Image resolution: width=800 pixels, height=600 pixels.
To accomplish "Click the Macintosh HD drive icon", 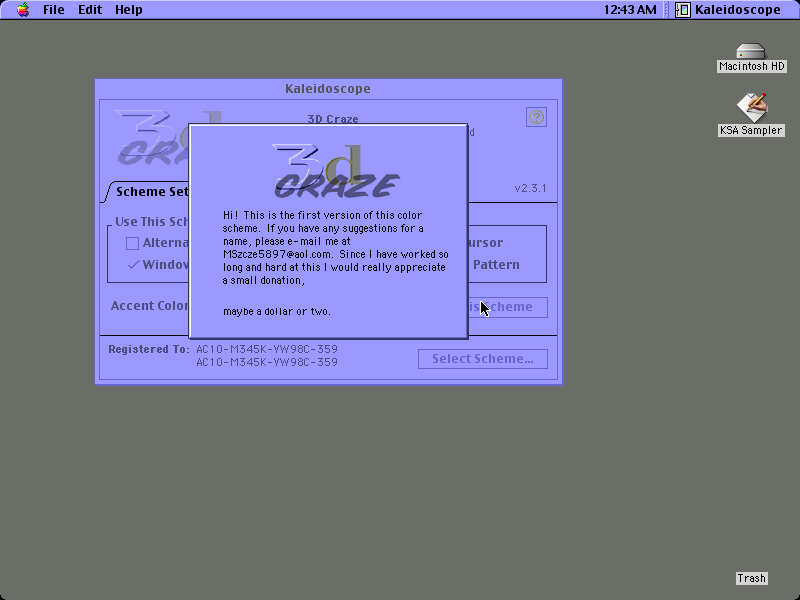I will pyautogui.click(x=751, y=52).
